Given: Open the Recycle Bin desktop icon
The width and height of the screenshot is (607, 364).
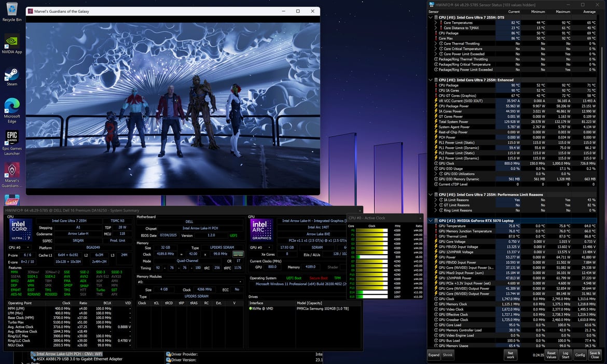Looking at the screenshot, I should (x=12, y=12).
